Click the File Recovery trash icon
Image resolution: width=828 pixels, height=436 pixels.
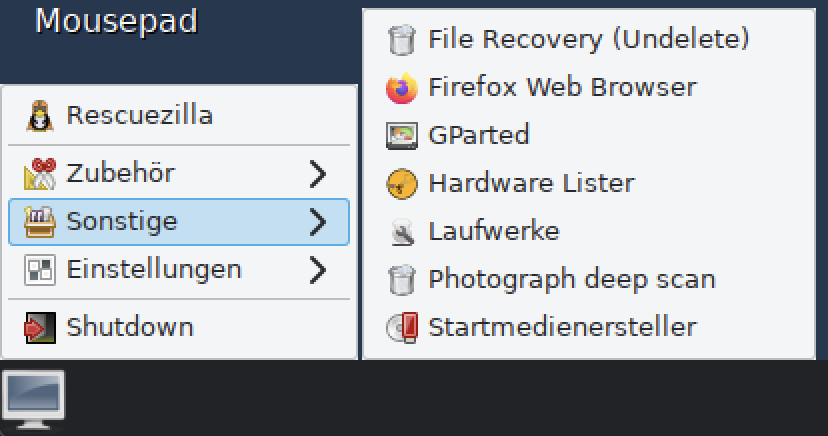(x=402, y=40)
